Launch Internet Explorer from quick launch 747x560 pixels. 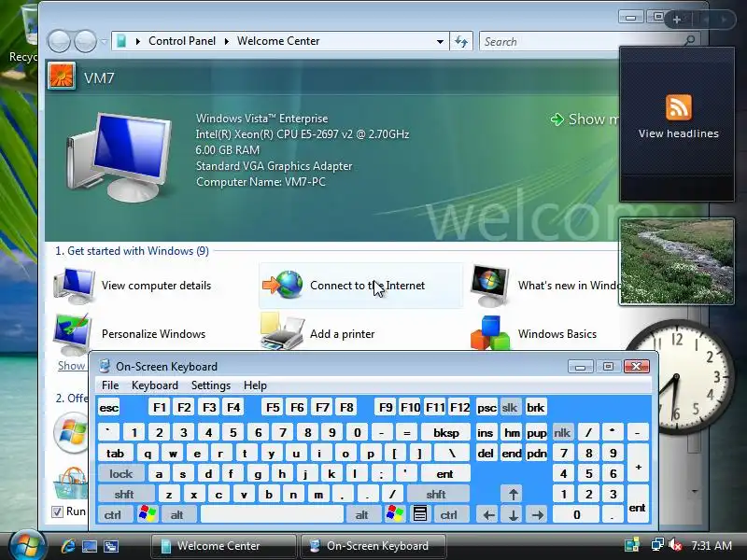coord(68,546)
